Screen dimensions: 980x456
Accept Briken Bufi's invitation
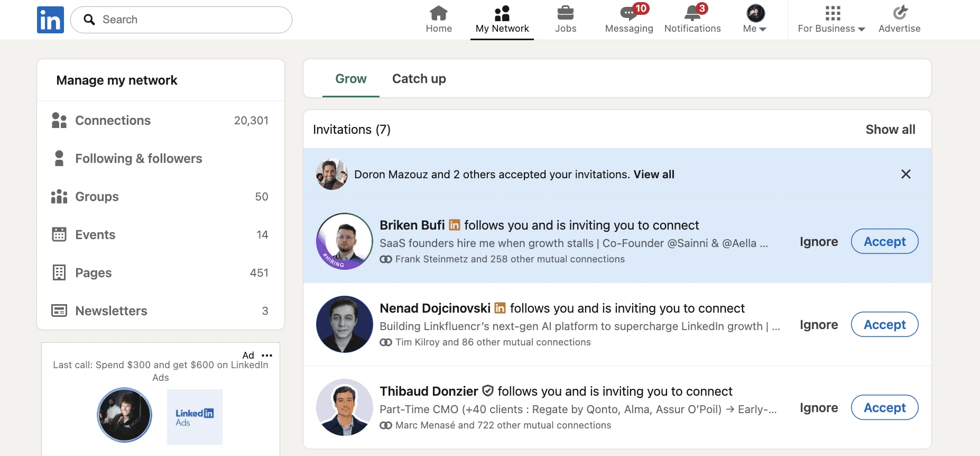pyautogui.click(x=884, y=242)
